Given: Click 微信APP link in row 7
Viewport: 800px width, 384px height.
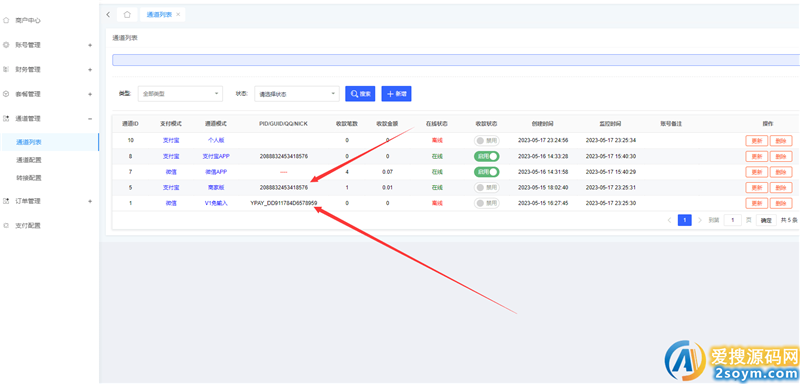Looking at the screenshot, I should 216,172.
